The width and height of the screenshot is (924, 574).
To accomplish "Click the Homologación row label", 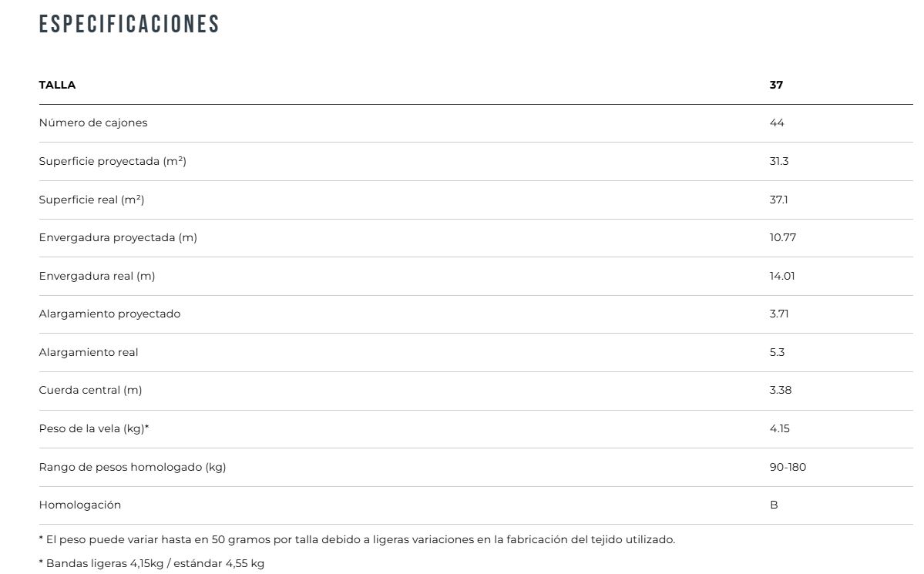I will click(x=80, y=505).
